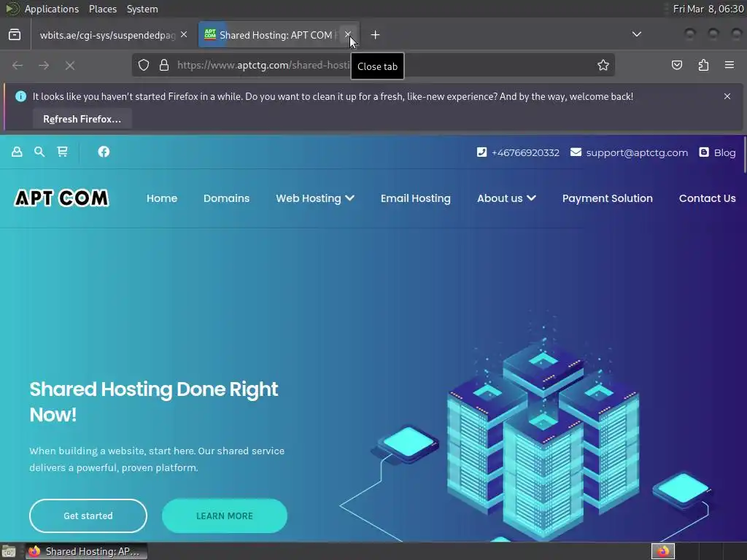The height and width of the screenshot is (560, 747).
Task: Open Payment Solution menu item
Action: (608, 198)
